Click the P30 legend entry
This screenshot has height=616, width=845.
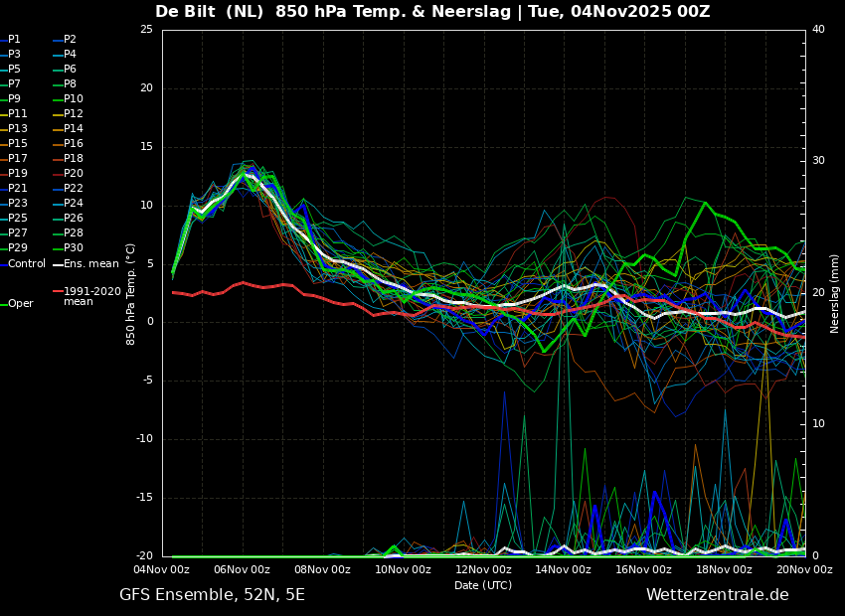coord(74,248)
